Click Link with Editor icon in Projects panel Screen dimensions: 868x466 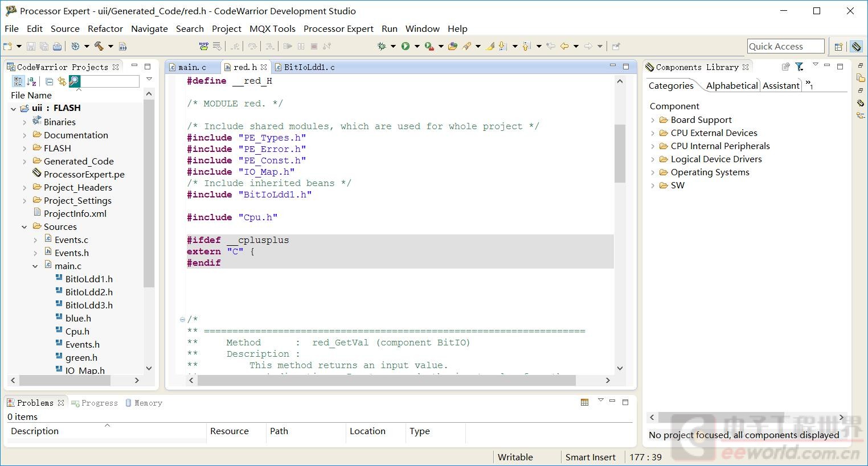(62, 82)
